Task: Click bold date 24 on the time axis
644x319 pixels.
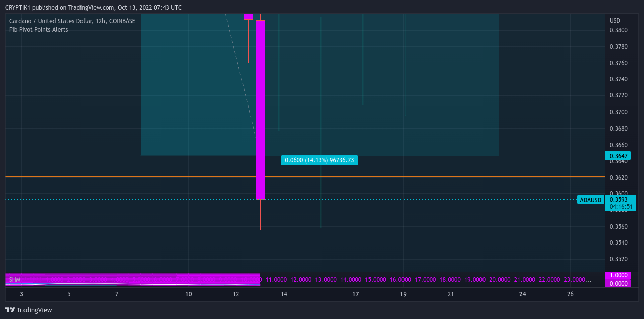Action: click(x=523, y=294)
